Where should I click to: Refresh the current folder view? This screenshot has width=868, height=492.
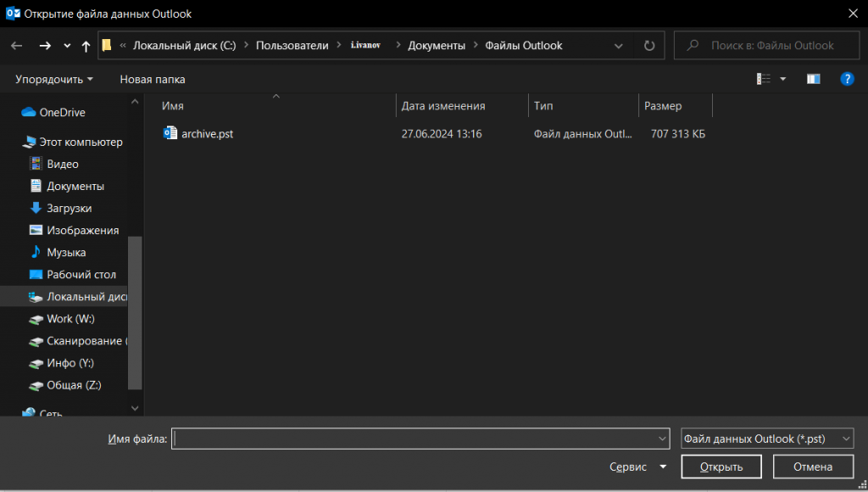649,46
